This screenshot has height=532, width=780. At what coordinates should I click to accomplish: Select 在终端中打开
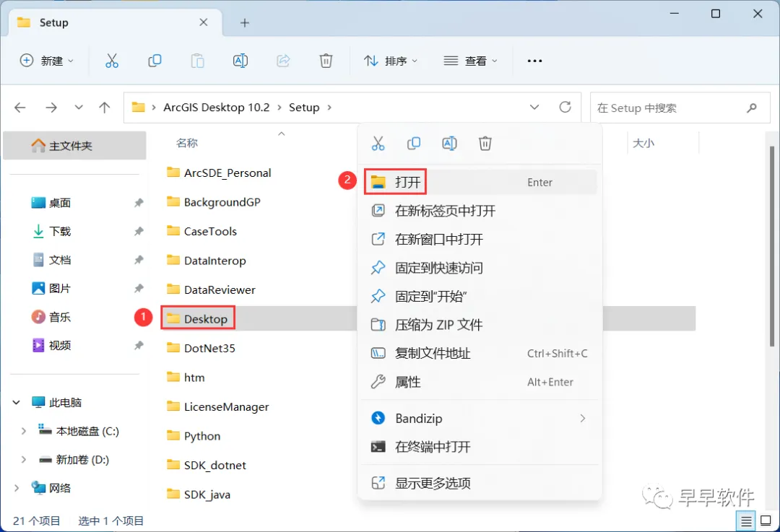coord(480,447)
